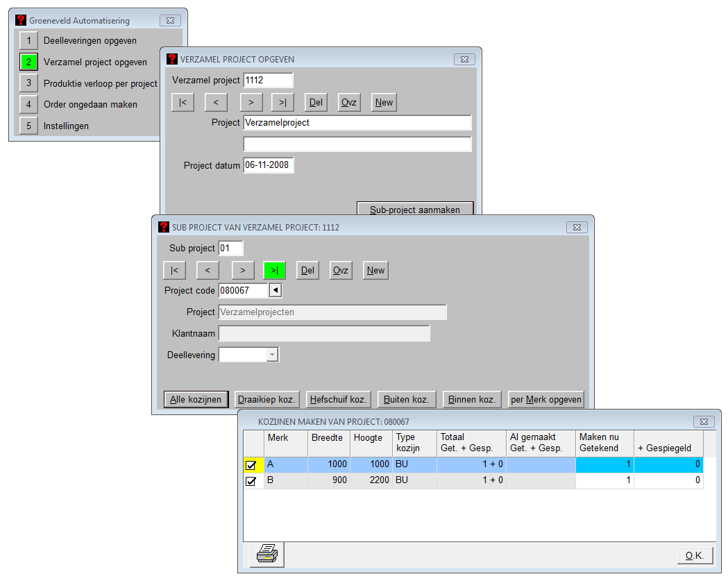The height and width of the screenshot is (581, 728).
Task: Expand the Deellevering dropdown
Action: pos(272,355)
